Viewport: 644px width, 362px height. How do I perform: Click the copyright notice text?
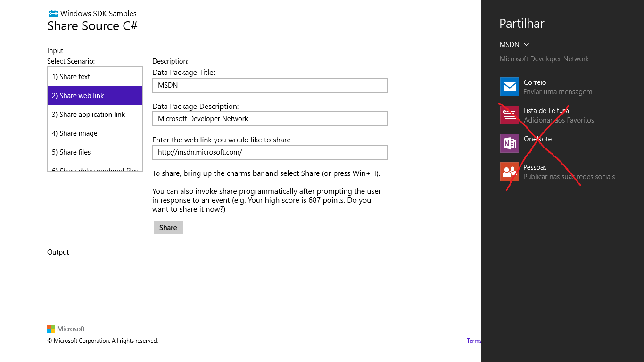(103, 341)
